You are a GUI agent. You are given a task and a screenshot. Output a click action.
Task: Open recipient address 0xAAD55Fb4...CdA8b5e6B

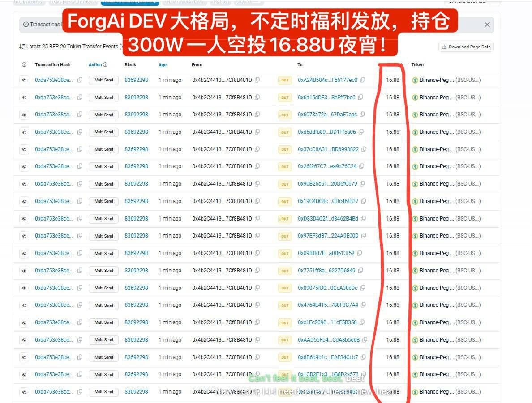tap(329, 339)
